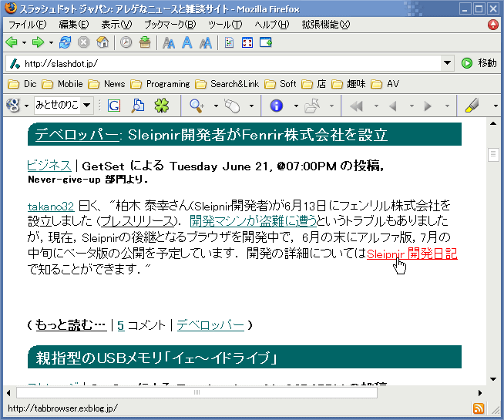Click the Google toolbar logo icon
Screen dimensions: 504x420
14,106
